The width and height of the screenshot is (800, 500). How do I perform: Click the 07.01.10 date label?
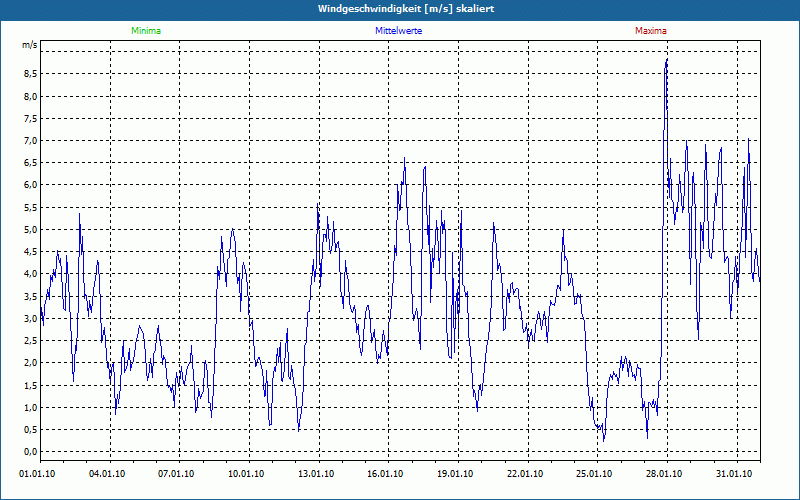click(176, 474)
